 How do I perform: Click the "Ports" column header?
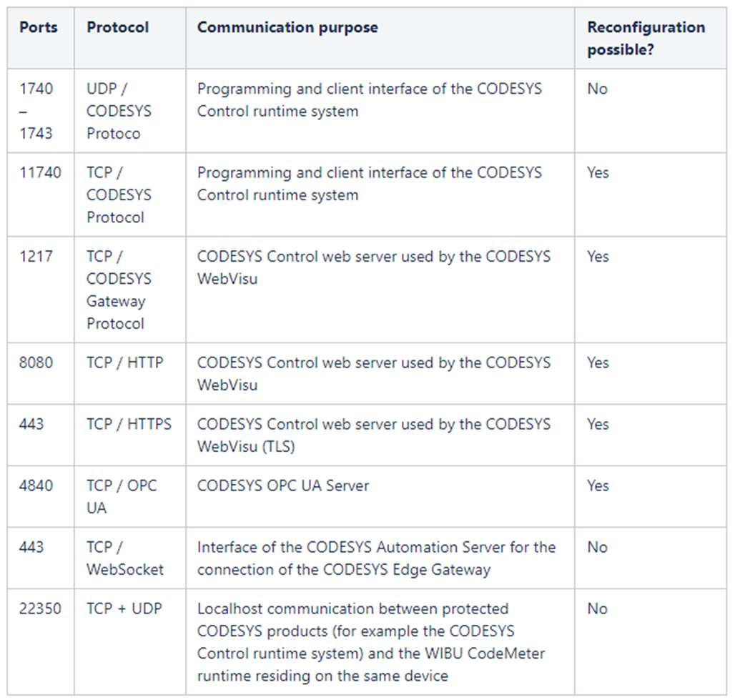coord(39,28)
